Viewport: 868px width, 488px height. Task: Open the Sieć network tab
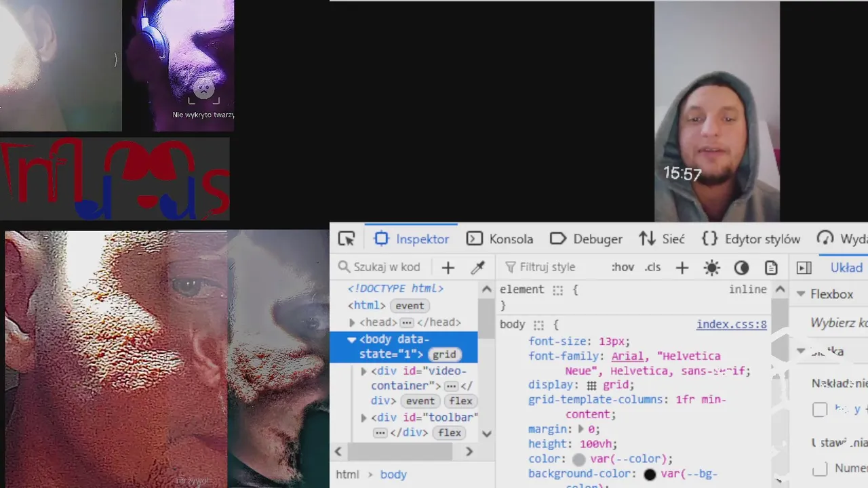click(662, 239)
